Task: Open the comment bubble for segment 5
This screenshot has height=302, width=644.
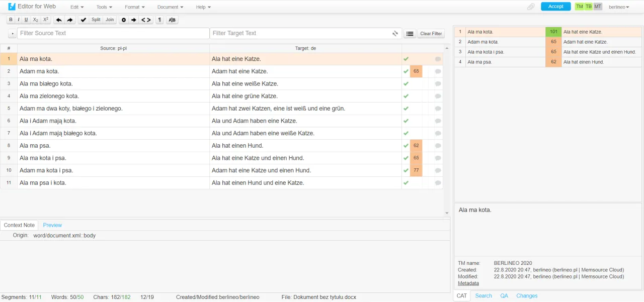Action: (438, 109)
